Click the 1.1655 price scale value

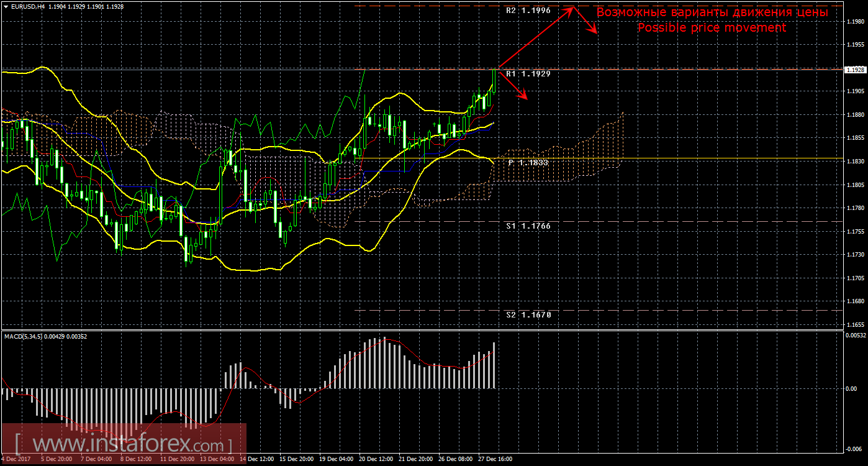pos(855,324)
